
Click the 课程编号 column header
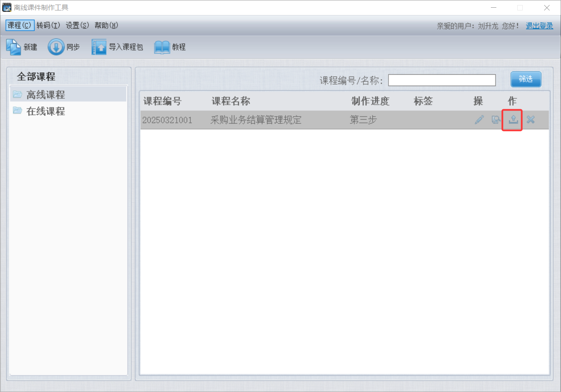coord(162,101)
